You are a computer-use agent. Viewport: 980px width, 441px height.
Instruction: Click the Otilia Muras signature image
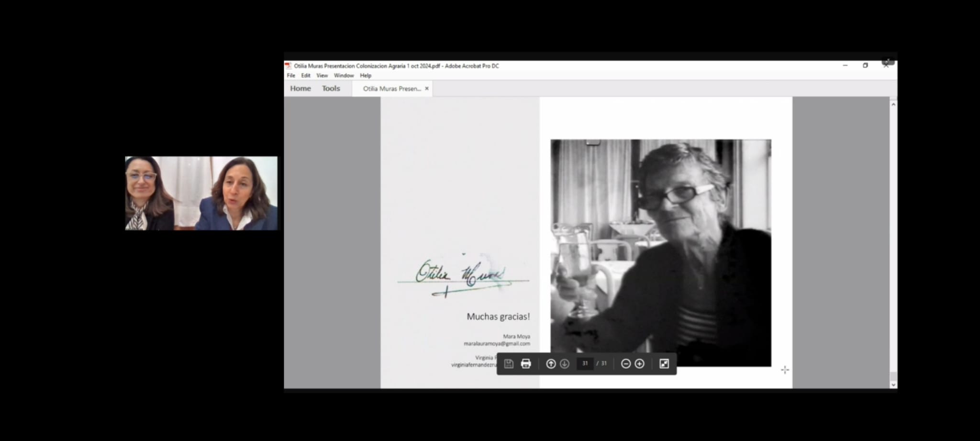(x=463, y=276)
